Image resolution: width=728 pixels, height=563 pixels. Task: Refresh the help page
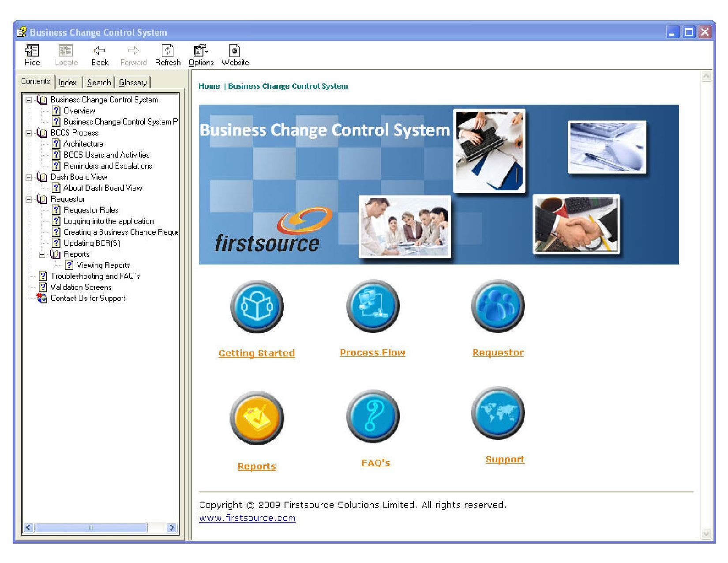tap(168, 55)
